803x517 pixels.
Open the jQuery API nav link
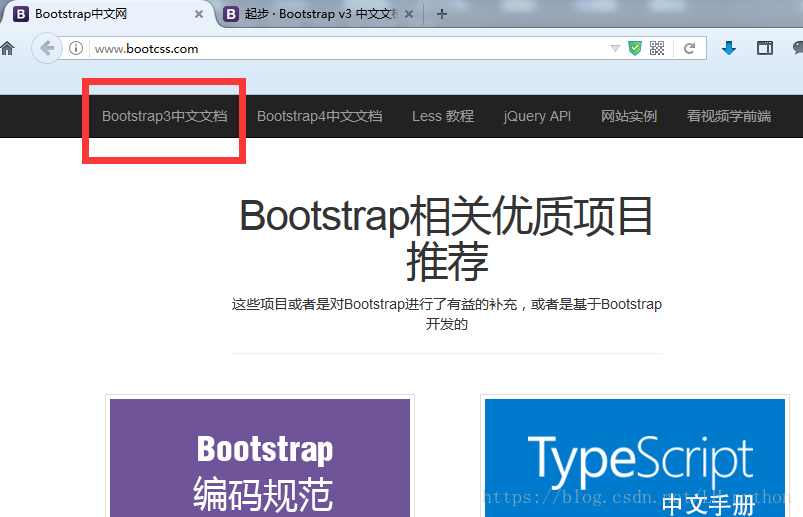click(x=537, y=116)
